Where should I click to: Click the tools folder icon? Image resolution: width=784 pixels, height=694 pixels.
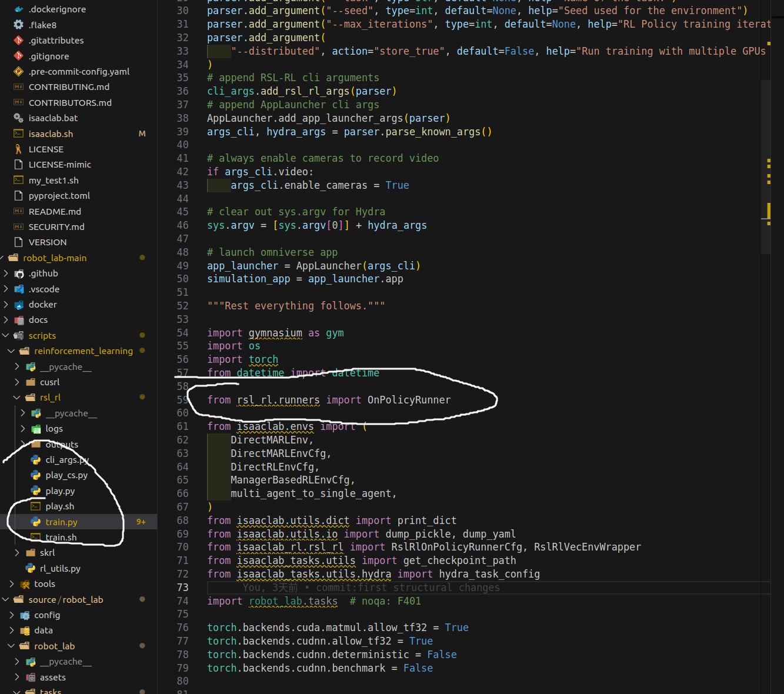click(25, 584)
